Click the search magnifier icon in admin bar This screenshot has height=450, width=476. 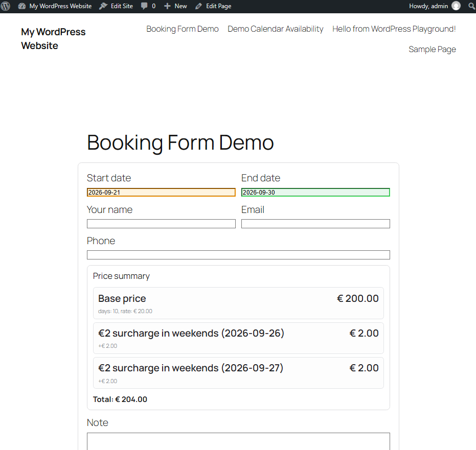pos(471,6)
